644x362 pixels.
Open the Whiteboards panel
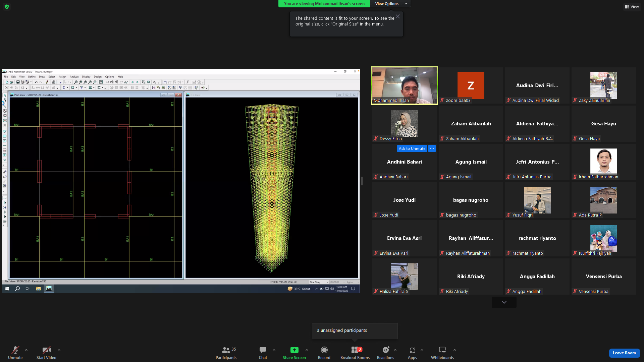coord(442,353)
